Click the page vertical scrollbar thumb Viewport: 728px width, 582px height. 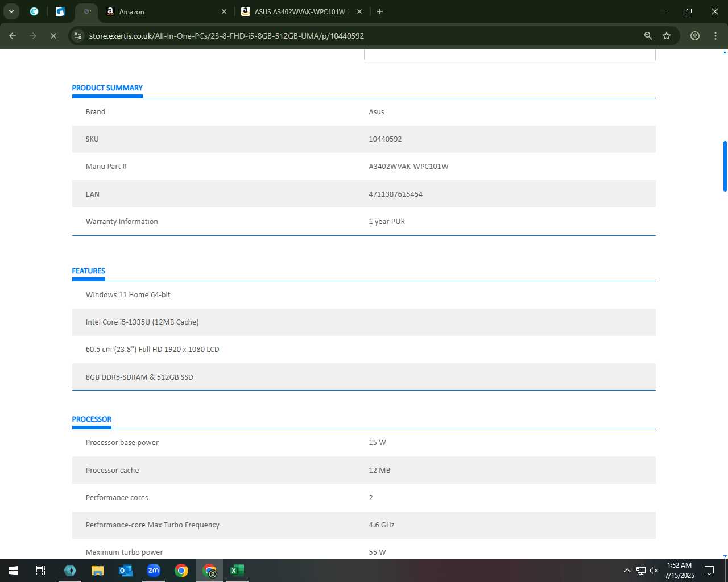[725, 166]
